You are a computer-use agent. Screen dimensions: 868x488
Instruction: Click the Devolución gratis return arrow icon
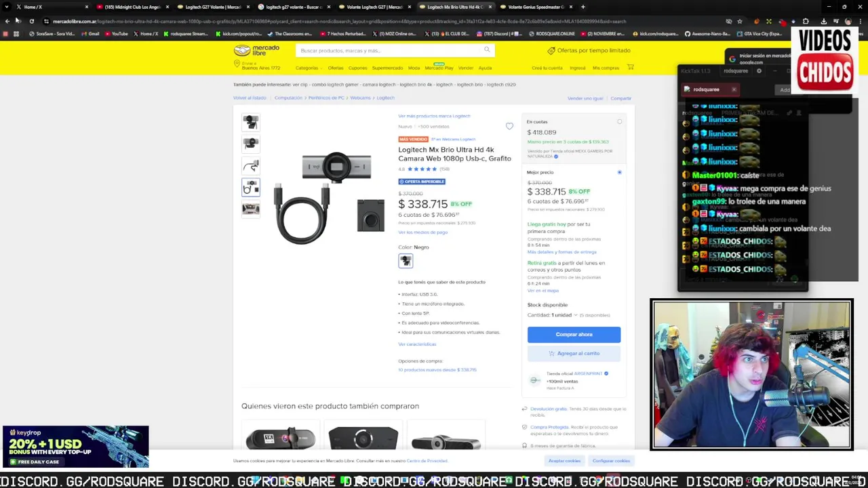click(x=524, y=409)
